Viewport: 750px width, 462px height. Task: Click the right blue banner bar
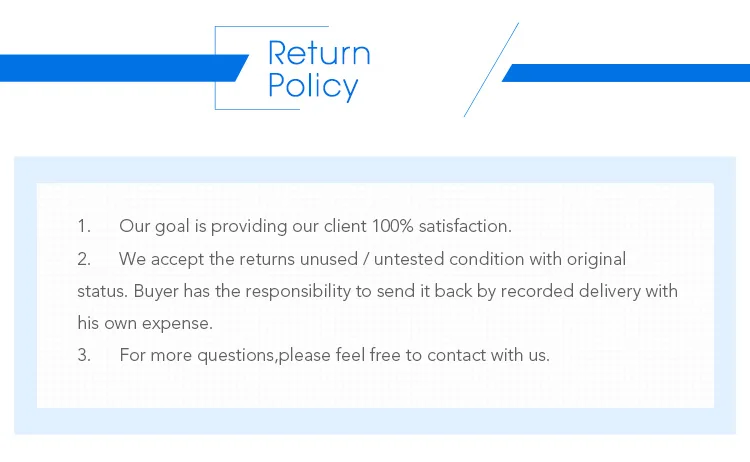pyautogui.click(x=627, y=73)
